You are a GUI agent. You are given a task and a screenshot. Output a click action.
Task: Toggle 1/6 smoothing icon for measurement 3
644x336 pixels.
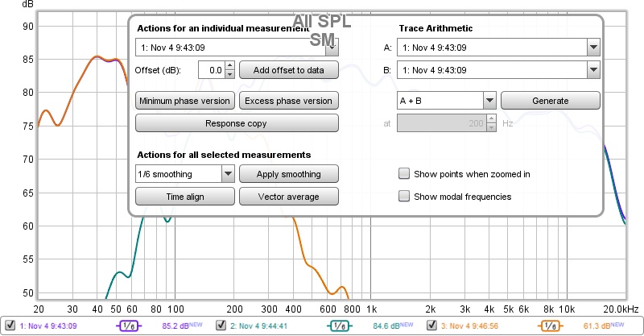pyautogui.click(x=550, y=326)
